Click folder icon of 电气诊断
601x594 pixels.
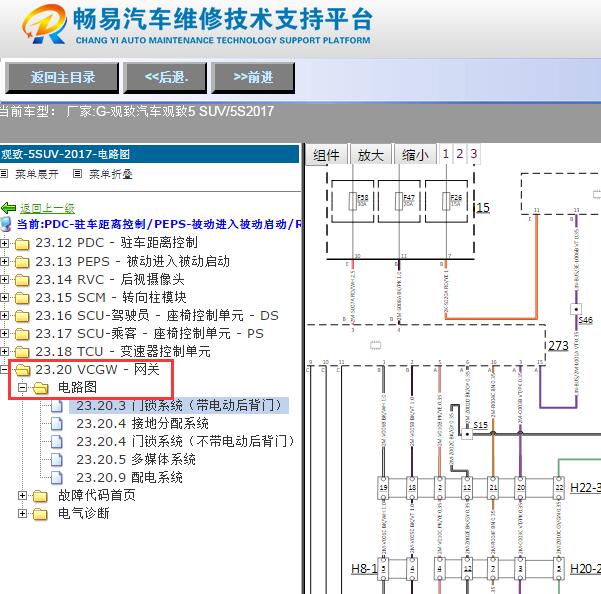pyautogui.click(x=41, y=514)
